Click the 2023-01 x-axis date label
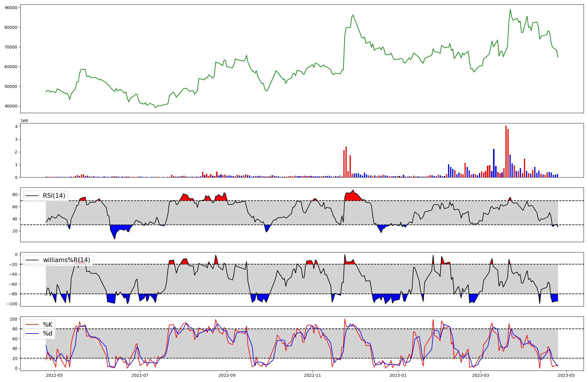This screenshot has width=588, height=382. coord(398,375)
